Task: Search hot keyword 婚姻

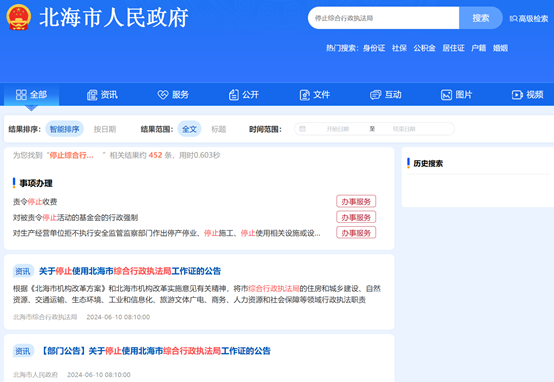Action: coord(500,48)
